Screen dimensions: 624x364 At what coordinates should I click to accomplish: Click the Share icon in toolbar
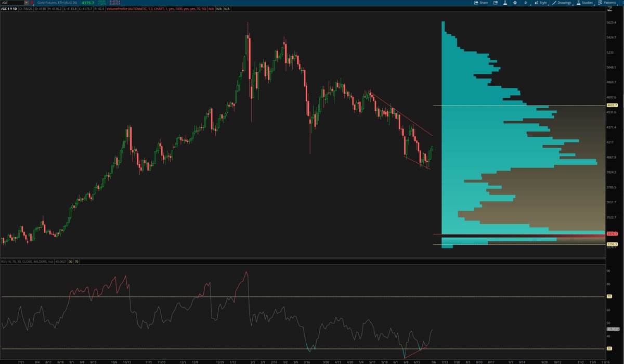click(480, 3)
